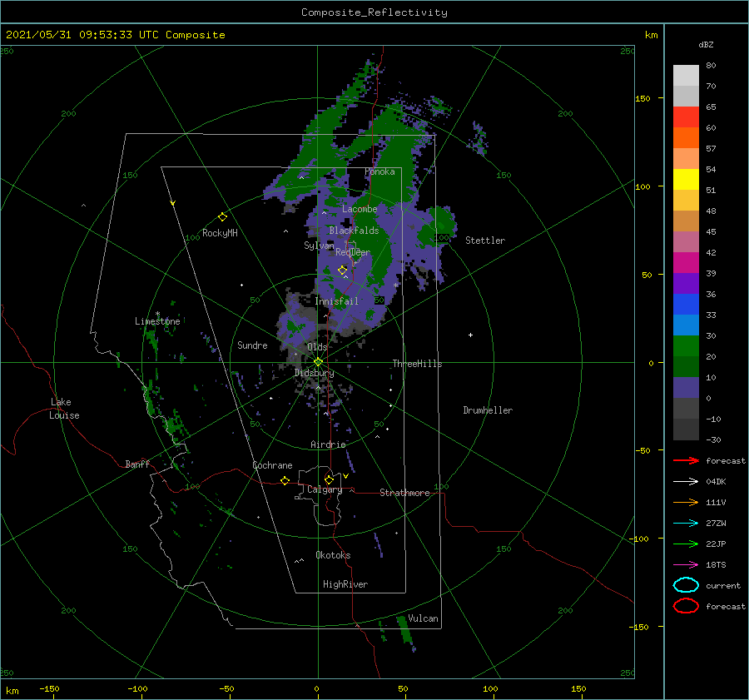Click the Innisfail label
This screenshot has width=749, height=700.
(336, 301)
